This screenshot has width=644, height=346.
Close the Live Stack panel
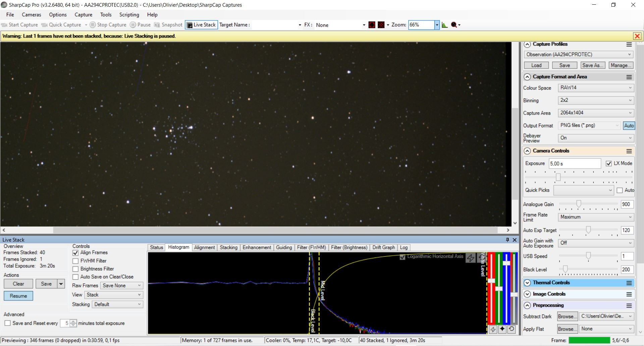[515, 240]
